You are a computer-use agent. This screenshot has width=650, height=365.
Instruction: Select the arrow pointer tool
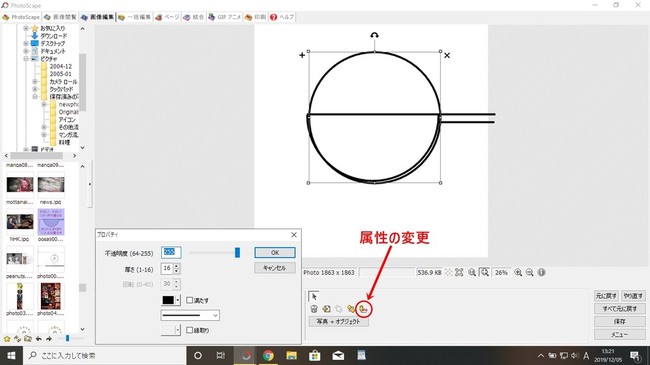(314, 296)
